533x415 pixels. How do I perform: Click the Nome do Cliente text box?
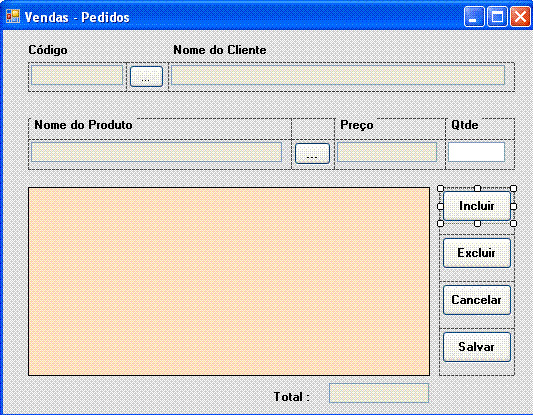338,75
